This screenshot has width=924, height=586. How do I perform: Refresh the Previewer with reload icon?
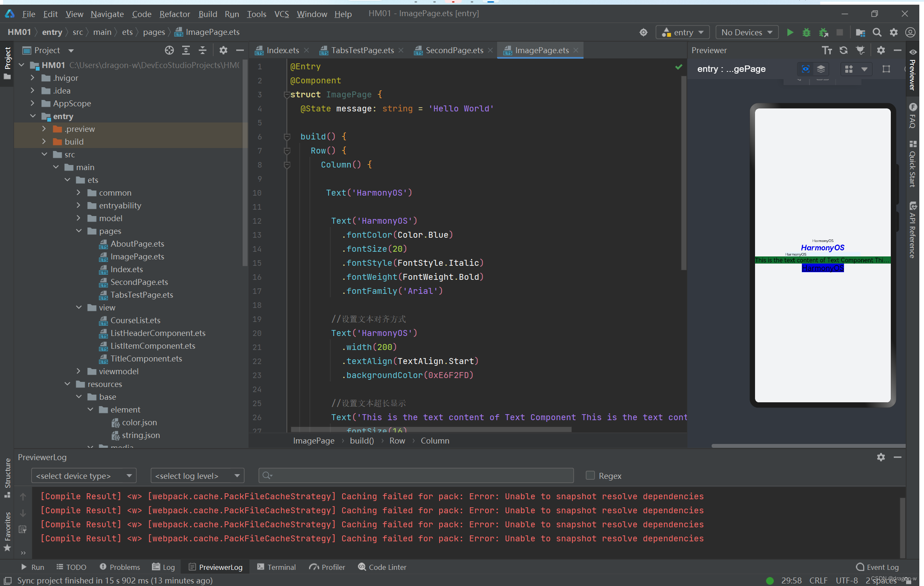844,50
